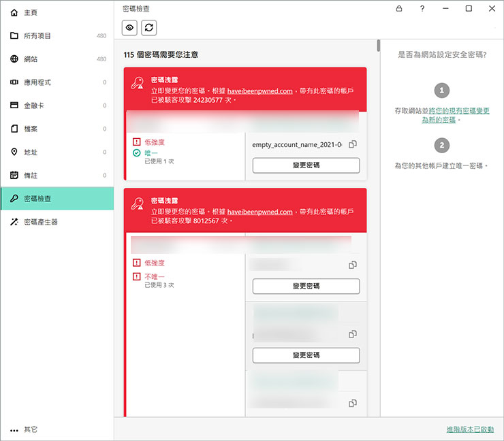Click the leaked-key warning icon in first card
Image resolution: width=504 pixels, height=441 pixels.
[138, 83]
